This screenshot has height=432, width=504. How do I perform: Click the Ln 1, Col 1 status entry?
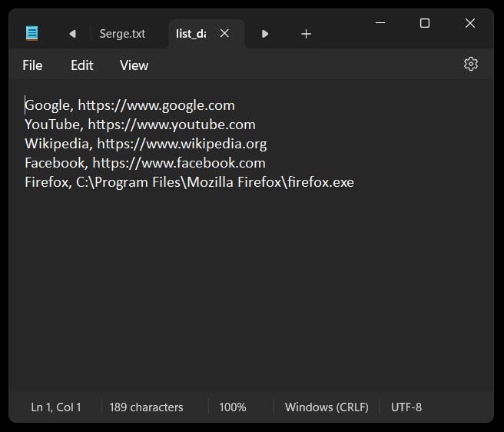[56, 407]
